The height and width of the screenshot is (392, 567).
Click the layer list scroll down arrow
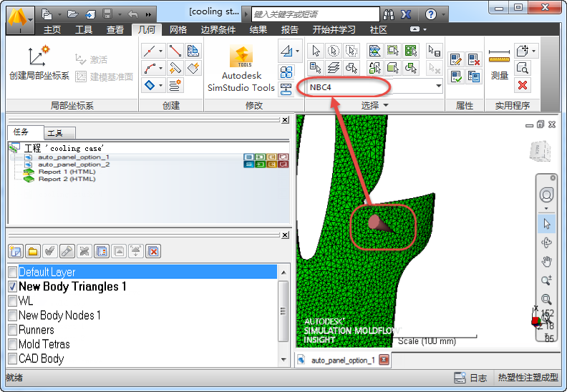(x=283, y=360)
